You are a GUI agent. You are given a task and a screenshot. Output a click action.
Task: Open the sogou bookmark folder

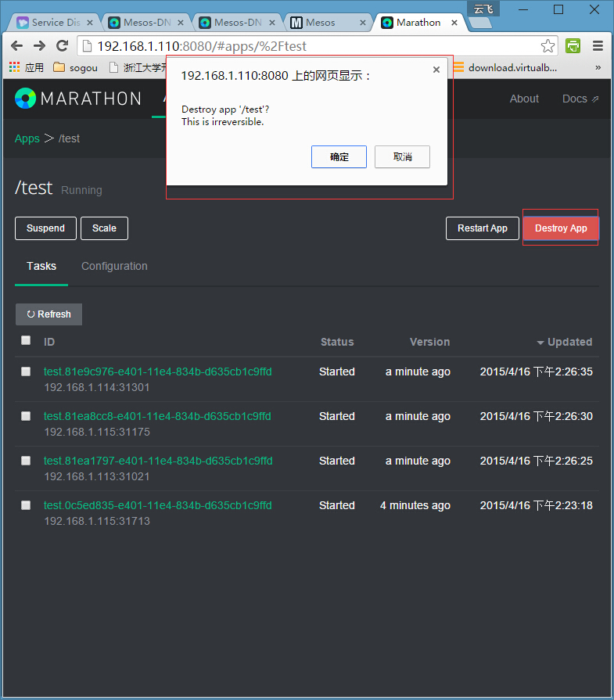click(x=75, y=67)
